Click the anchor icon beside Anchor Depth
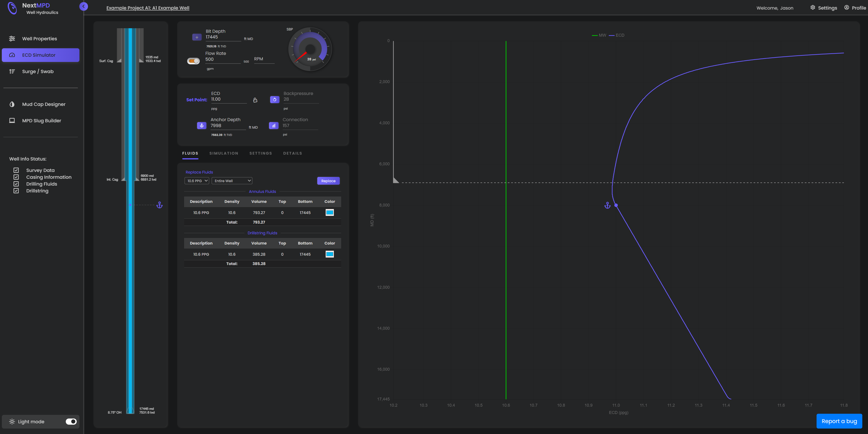Viewport: 868px width, 434px height. point(201,125)
